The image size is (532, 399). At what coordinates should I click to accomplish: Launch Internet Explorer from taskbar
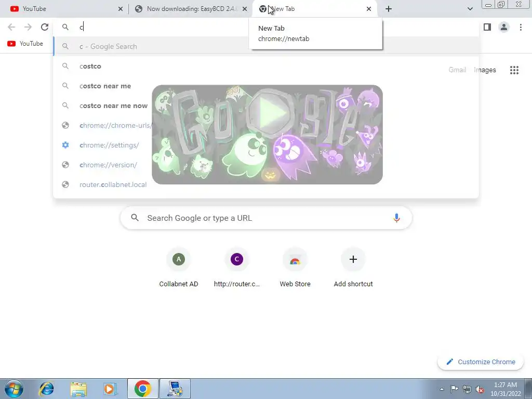click(46, 389)
